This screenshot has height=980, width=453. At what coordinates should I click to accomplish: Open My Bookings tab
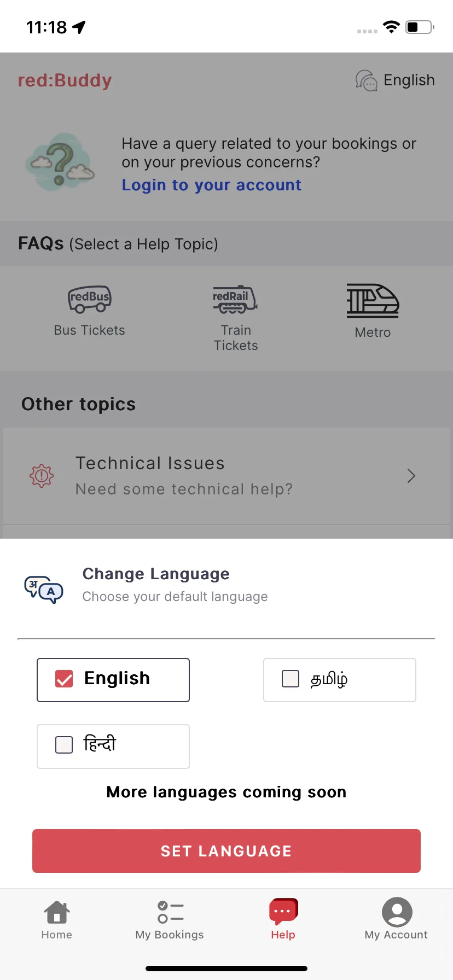(x=170, y=919)
